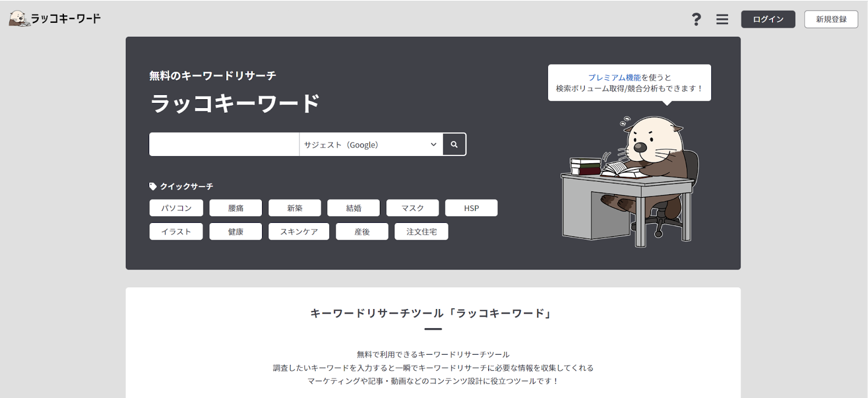Click the ラッコキーワード large heading

pyautogui.click(x=235, y=103)
